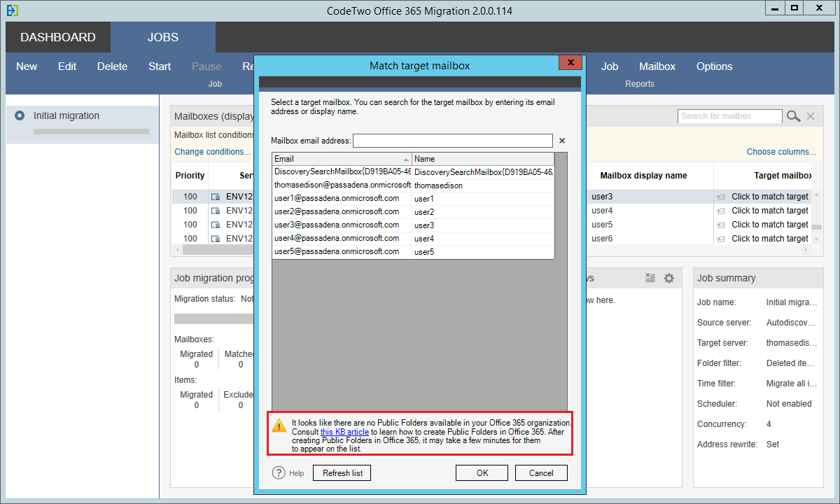
Task: Click the list-view icon beside the gear
Action: pyautogui.click(x=650, y=278)
